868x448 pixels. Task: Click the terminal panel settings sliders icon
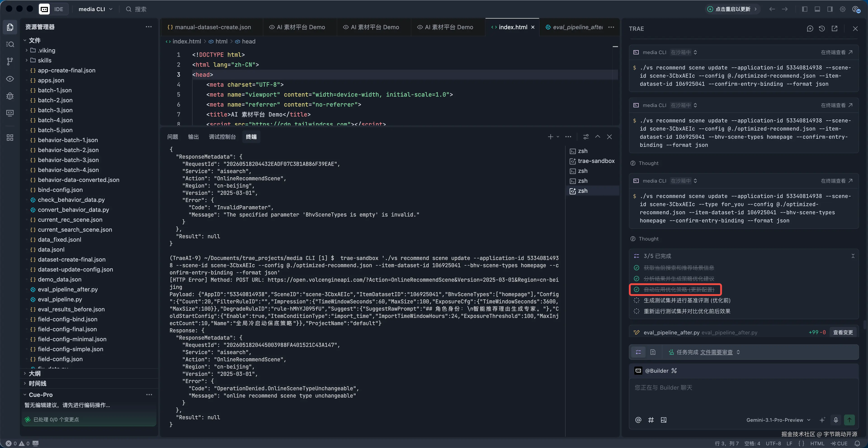tap(586, 137)
